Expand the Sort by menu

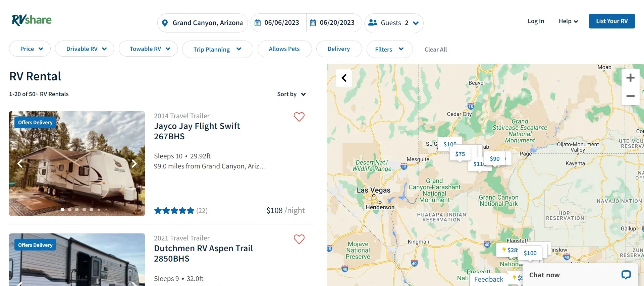pos(291,94)
